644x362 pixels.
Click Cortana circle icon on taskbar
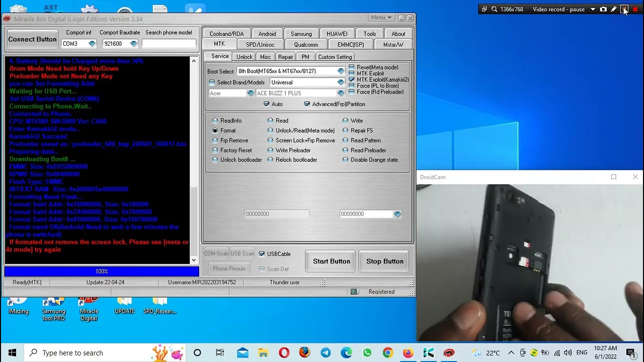coord(197,352)
